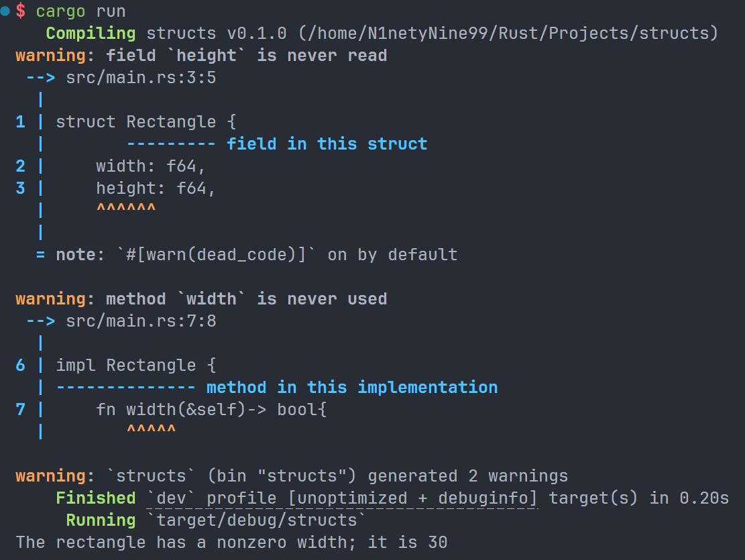
Task: Click the blue command status dot
Action: (x=5, y=11)
